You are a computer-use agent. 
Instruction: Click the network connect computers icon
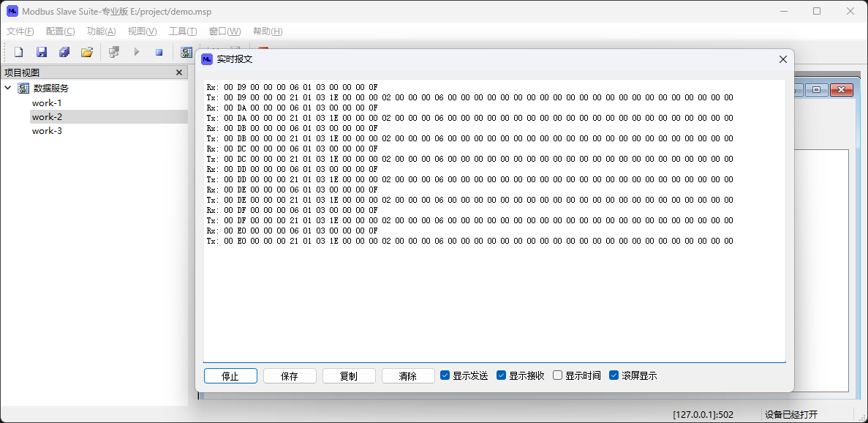coord(113,52)
